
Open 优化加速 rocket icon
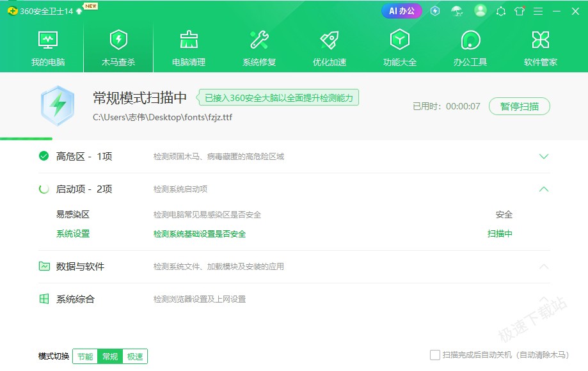coord(330,40)
